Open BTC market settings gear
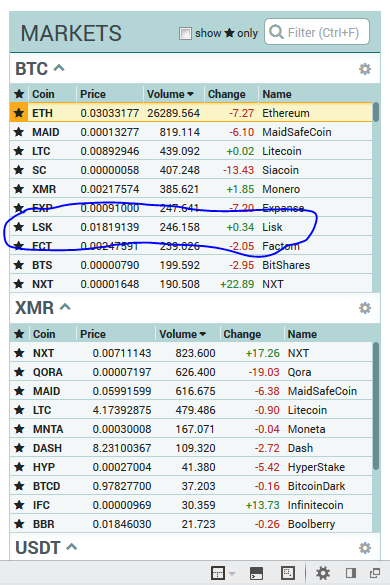This screenshot has width=390, height=585. tap(365, 69)
